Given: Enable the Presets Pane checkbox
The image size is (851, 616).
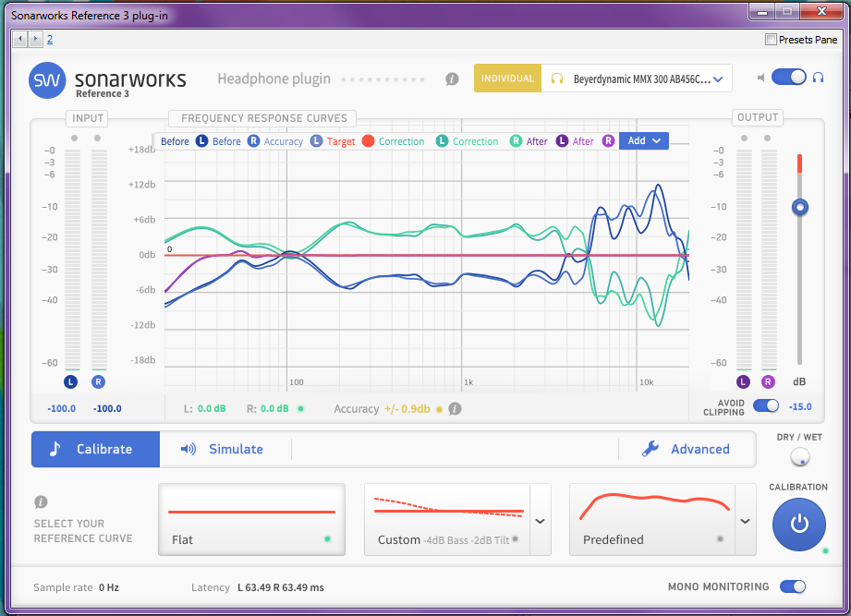Looking at the screenshot, I should 771,39.
